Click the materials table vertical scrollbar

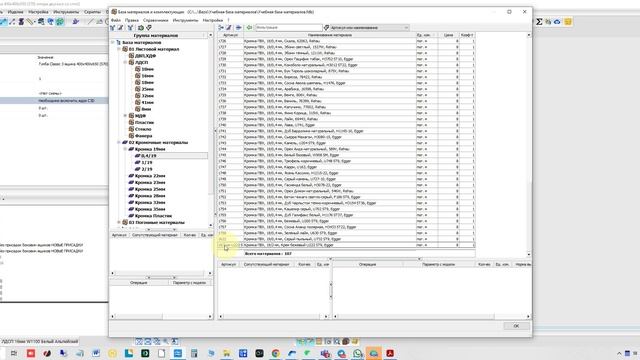[x=529, y=144]
